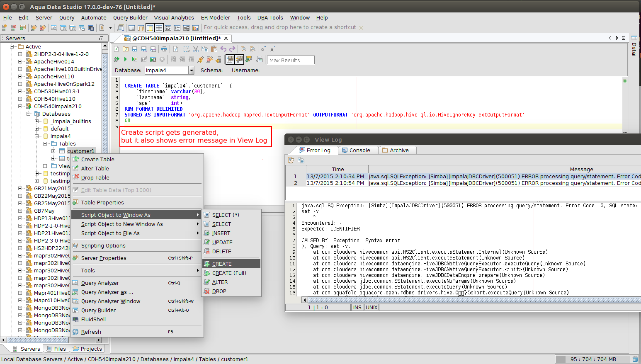Collapse the CDH540Impala210 server node
641x364 pixels.
pos(20,106)
